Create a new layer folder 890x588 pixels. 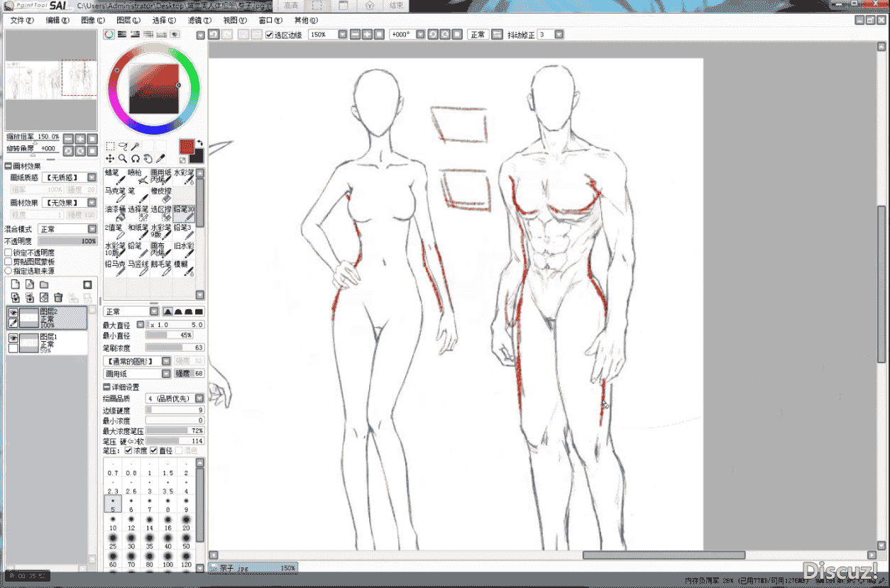click(x=44, y=284)
